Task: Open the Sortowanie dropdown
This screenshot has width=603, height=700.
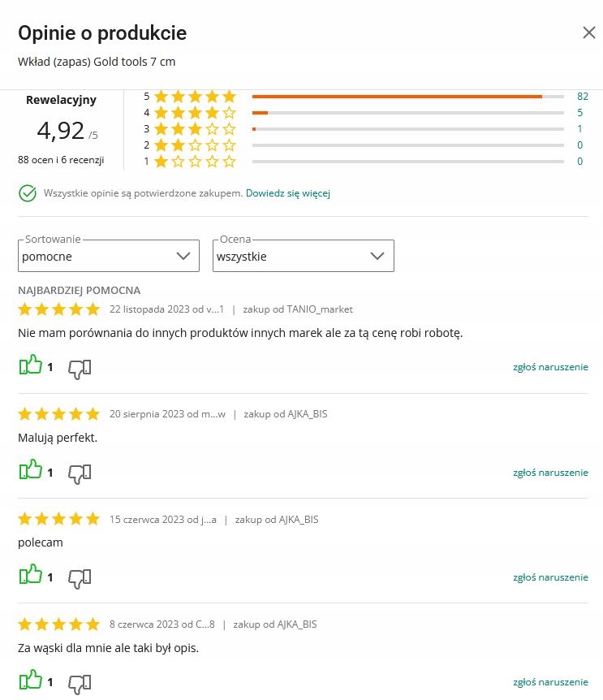Action: pos(109,256)
